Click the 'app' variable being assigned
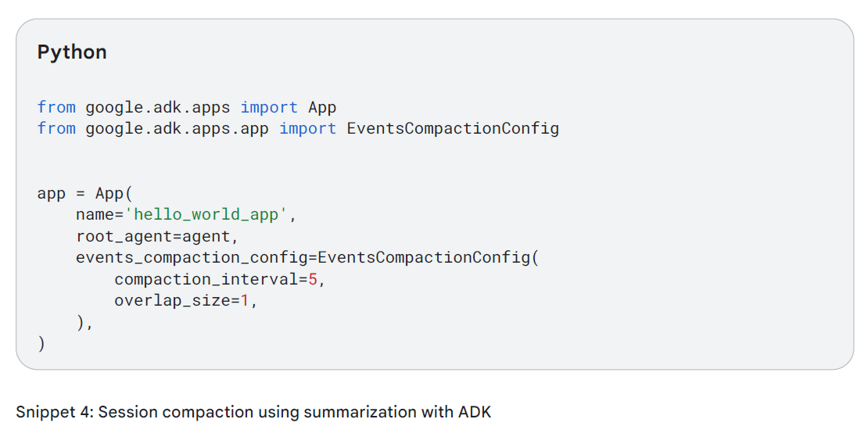 (x=52, y=193)
